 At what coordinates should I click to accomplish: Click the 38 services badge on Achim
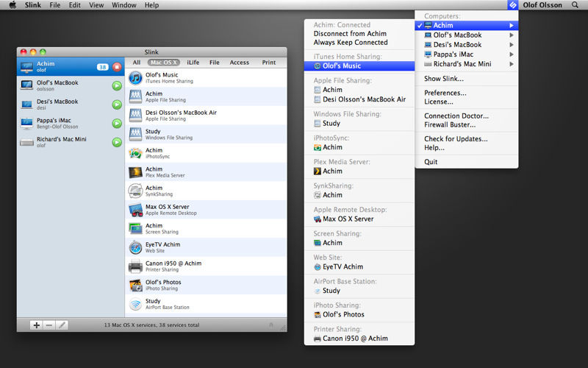[x=102, y=67]
